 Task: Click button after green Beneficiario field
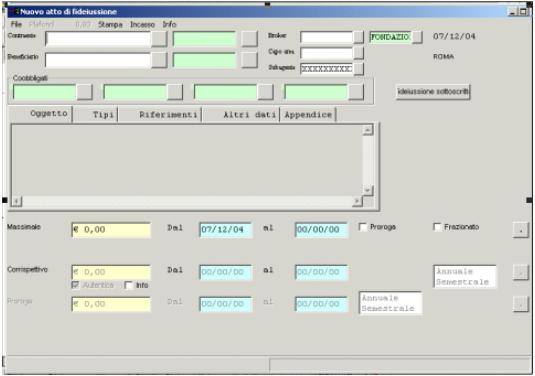(249, 60)
